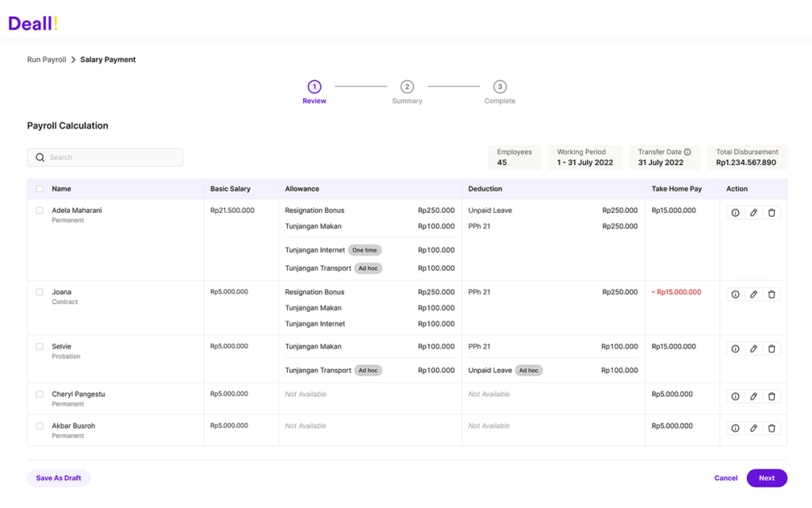Navigate back via Run Payroll breadcrumb

point(46,59)
